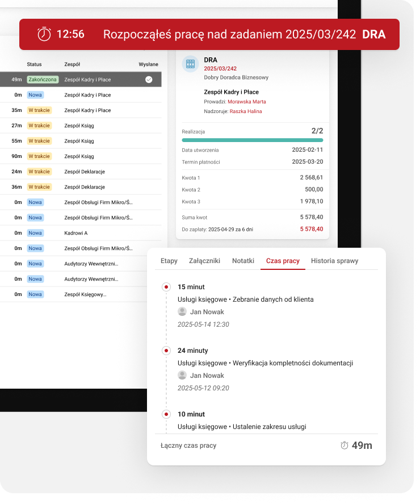
Task: Click red case number 2025/03/242 in the card
Action: tap(219, 68)
